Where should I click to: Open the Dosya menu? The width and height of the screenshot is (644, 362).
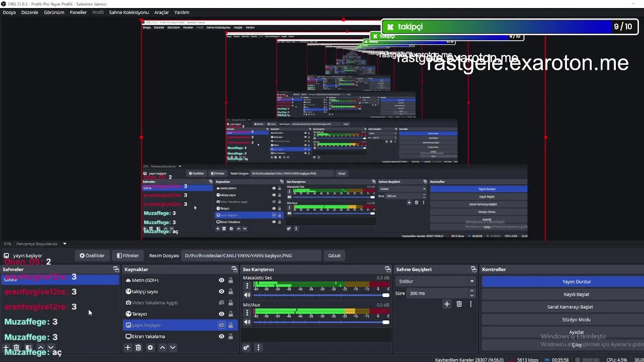(x=9, y=12)
